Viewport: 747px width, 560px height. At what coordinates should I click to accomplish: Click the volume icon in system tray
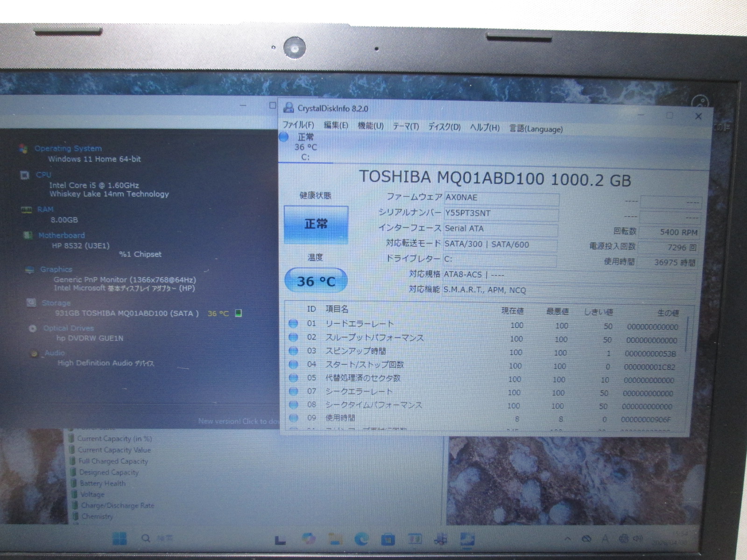[x=638, y=539]
